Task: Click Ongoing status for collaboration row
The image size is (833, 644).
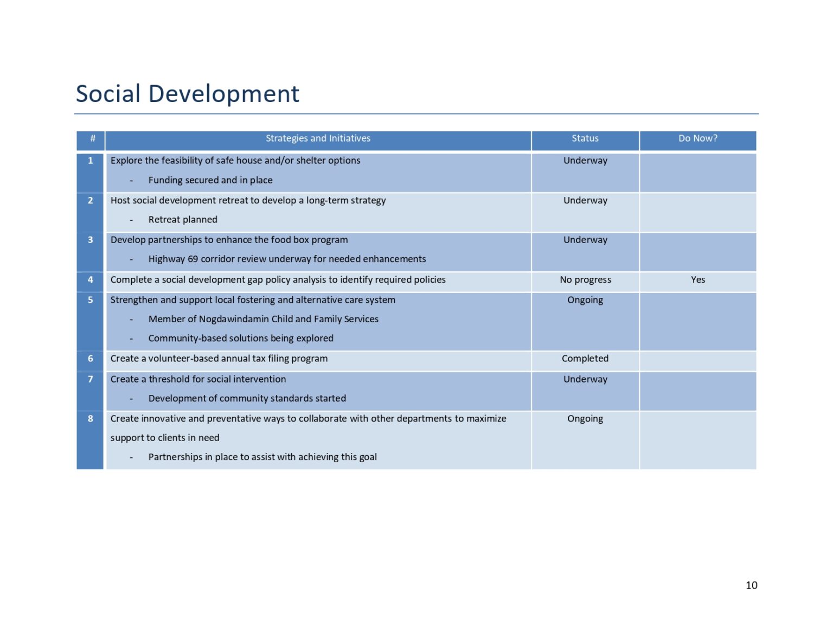Action: pyautogui.click(x=585, y=419)
